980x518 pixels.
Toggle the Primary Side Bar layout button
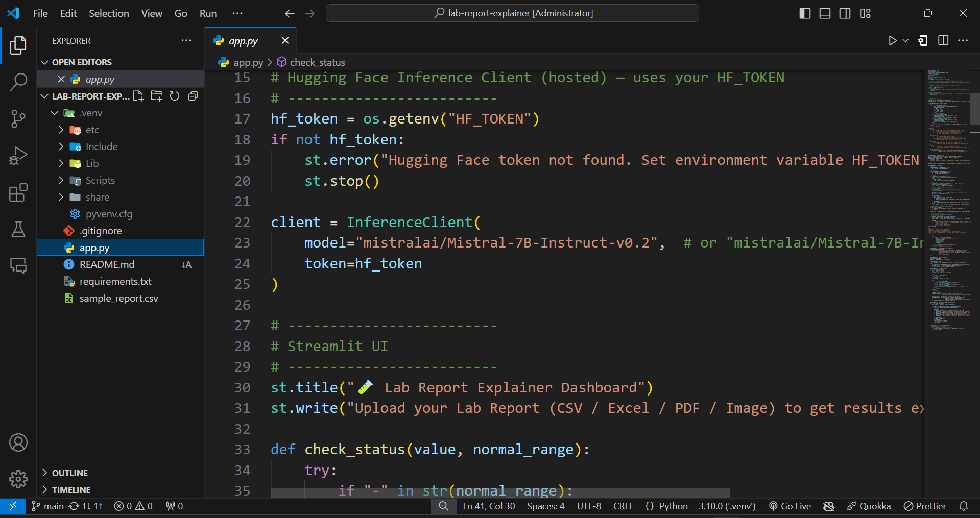(x=805, y=13)
